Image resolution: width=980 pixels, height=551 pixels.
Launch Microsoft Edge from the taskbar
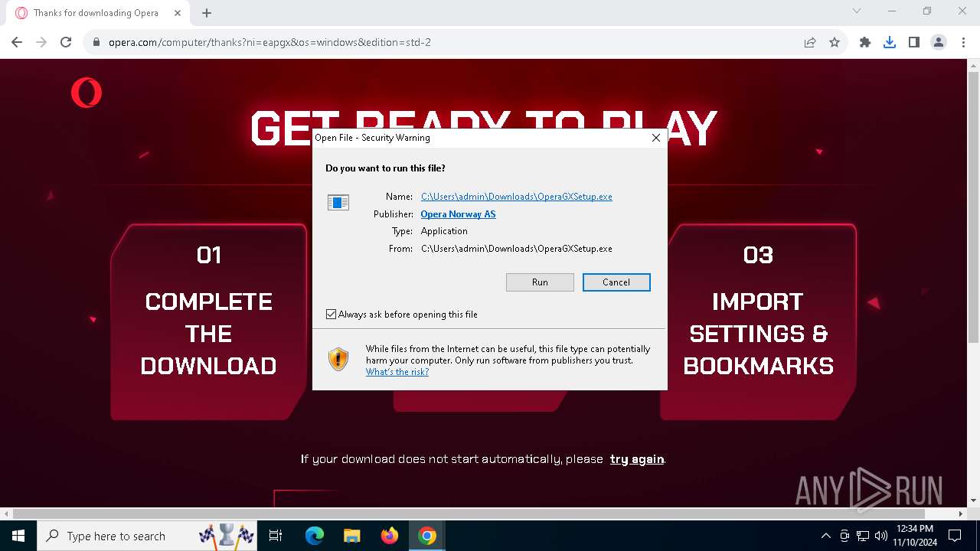(315, 536)
